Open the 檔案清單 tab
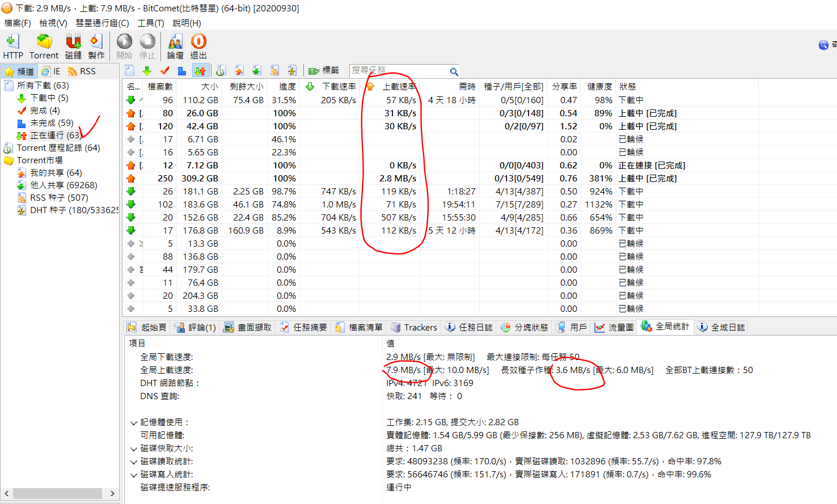This screenshot has width=837, height=504. point(360,327)
